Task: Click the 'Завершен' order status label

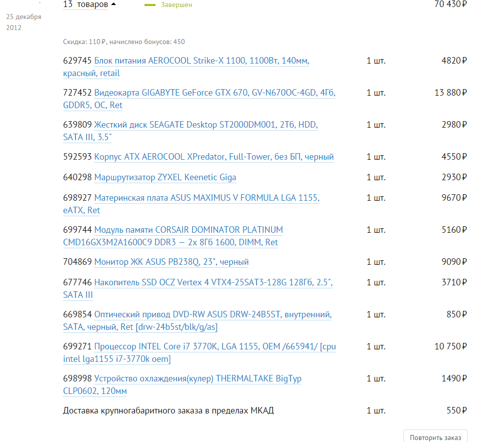Action: pyautogui.click(x=176, y=5)
